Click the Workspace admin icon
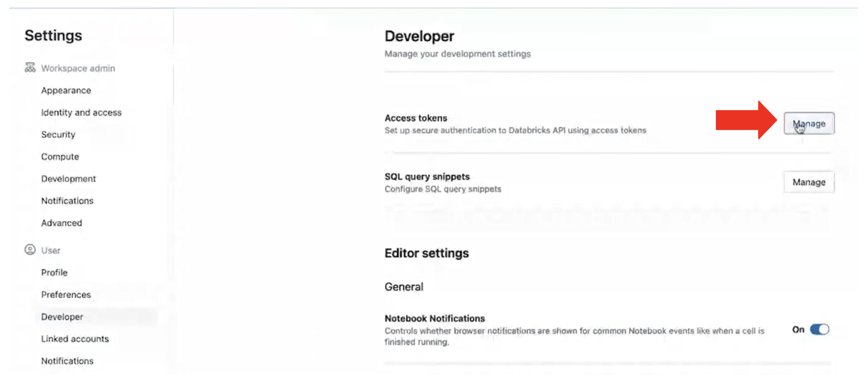This screenshot has height=380, width=868. pyautogui.click(x=30, y=68)
